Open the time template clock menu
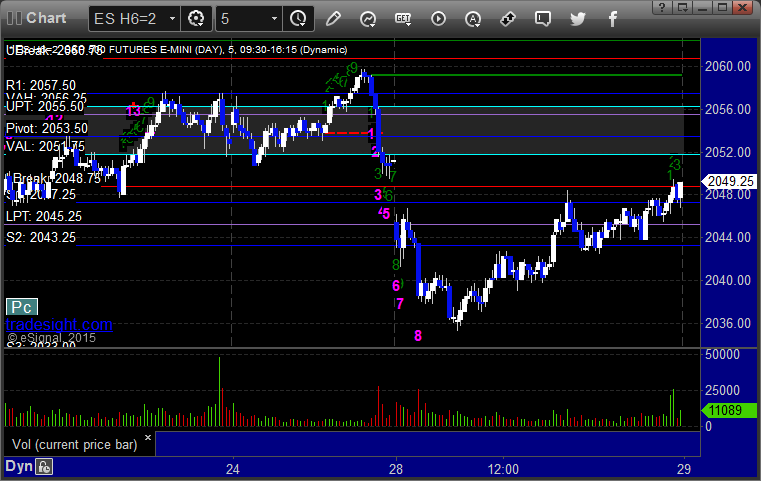 pyautogui.click(x=298, y=19)
